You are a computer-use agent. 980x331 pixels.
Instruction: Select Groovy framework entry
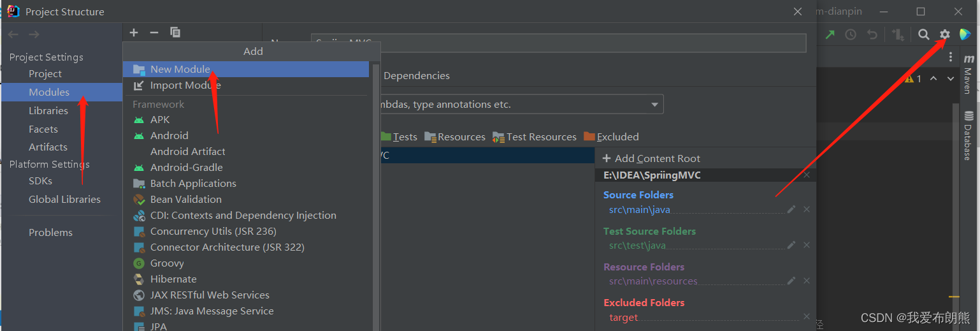point(246,263)
